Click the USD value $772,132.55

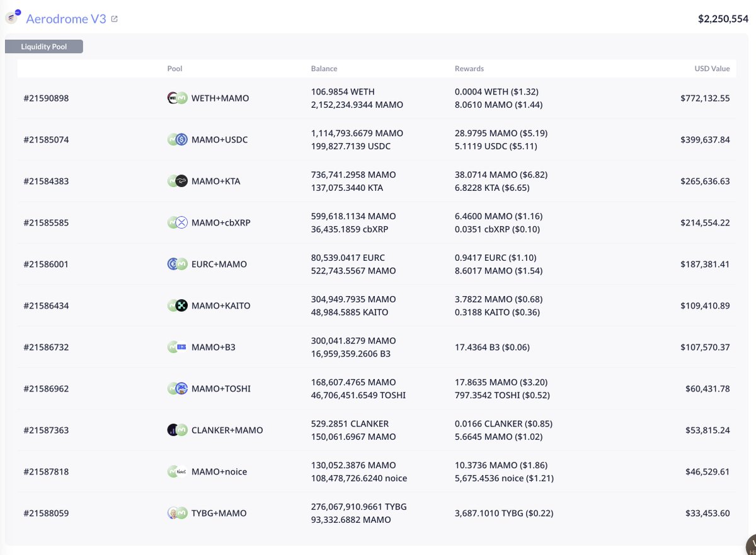[705, 98]
